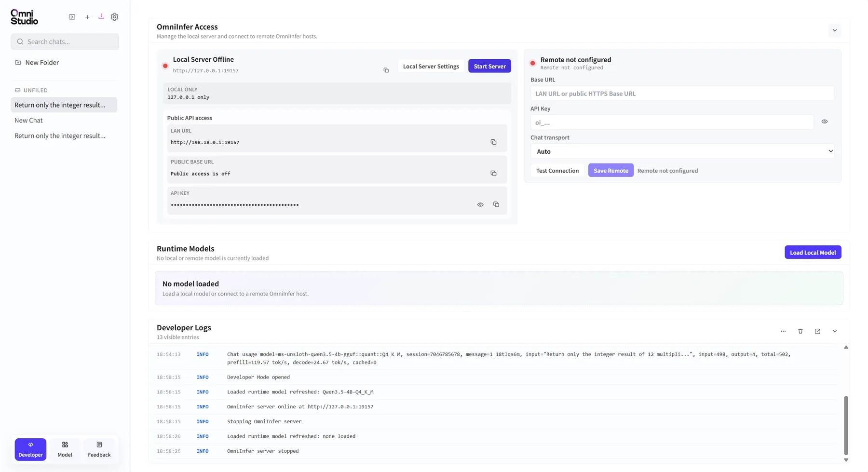Click the remote API Key input field

coord(672,122)
